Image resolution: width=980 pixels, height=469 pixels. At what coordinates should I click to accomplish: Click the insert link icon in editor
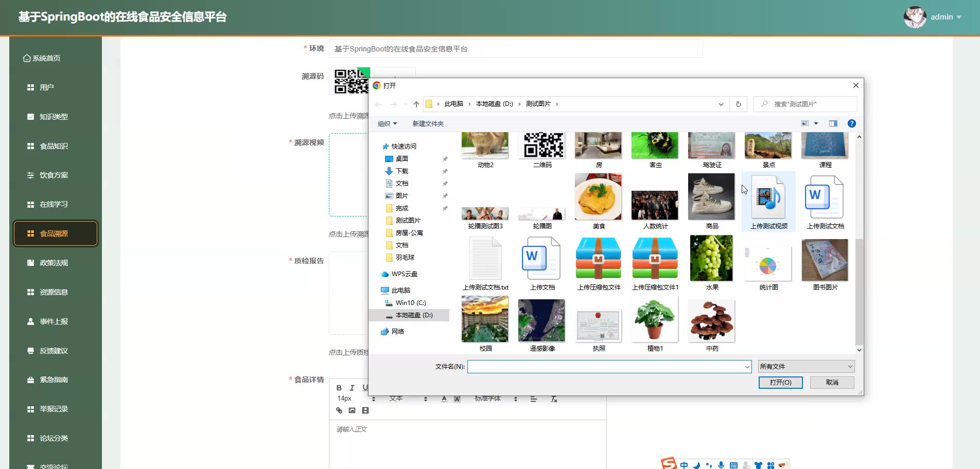click(339, 410)
